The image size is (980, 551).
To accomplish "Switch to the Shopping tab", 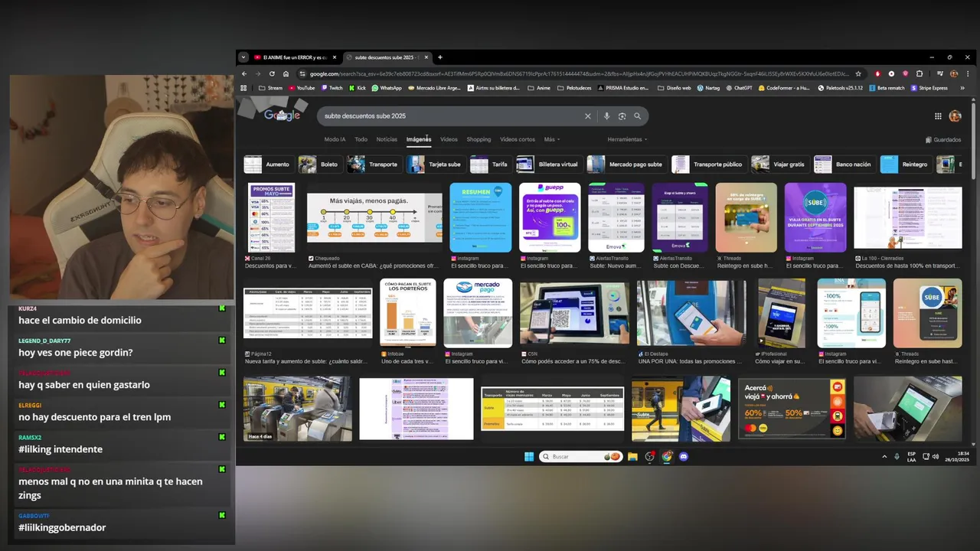I will (x=479, y=139).
